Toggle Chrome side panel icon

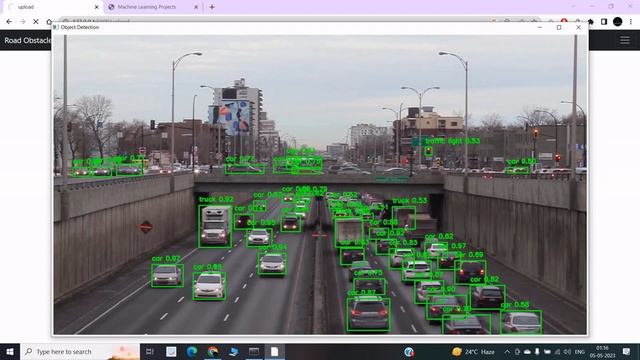[x=604, y=22]
